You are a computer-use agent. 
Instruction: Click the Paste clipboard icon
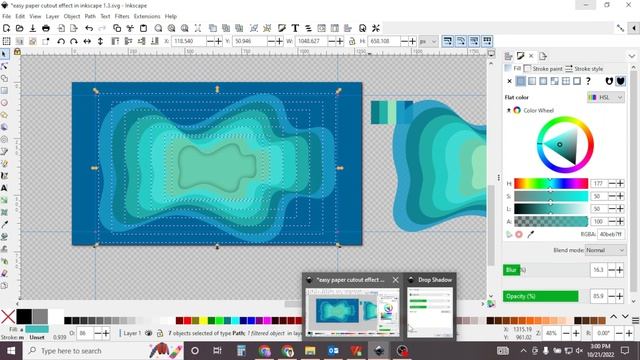[143, 28]
